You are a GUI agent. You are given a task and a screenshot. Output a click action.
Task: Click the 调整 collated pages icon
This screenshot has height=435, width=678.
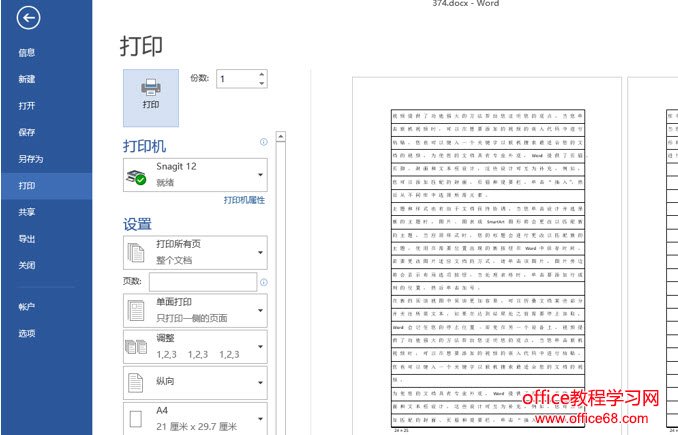tap(136, 347)
